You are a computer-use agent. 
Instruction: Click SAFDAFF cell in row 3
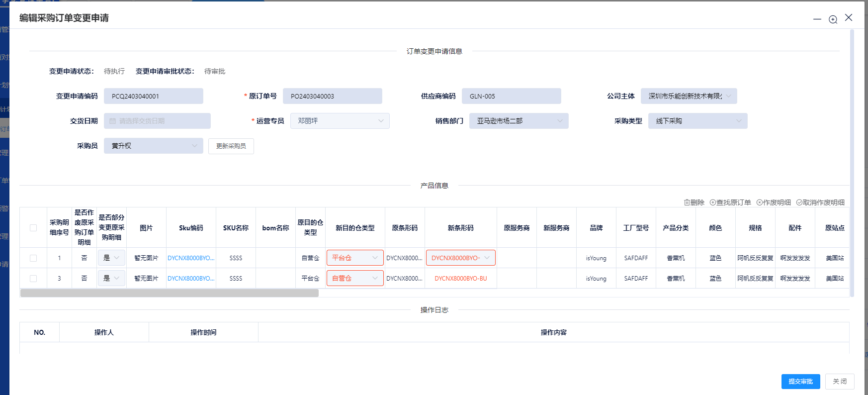(636, 279)
